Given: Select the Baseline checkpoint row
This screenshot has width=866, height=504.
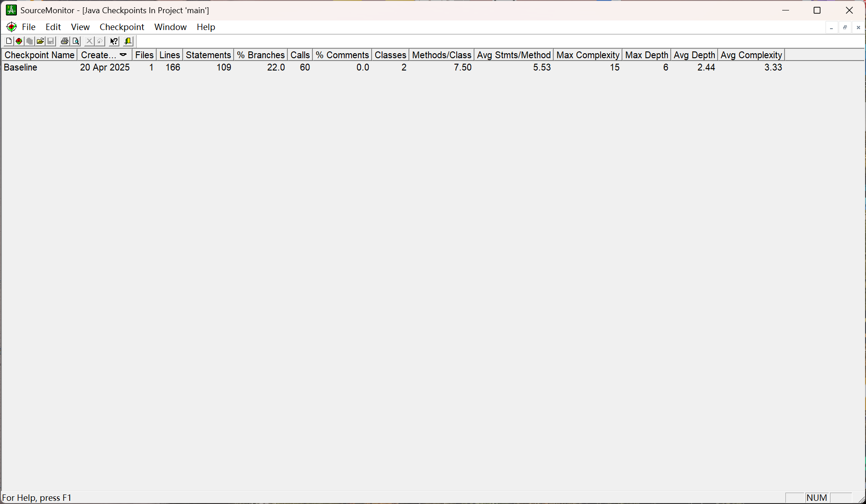Looking at the screenshot, I should click(x=393, y=68).
